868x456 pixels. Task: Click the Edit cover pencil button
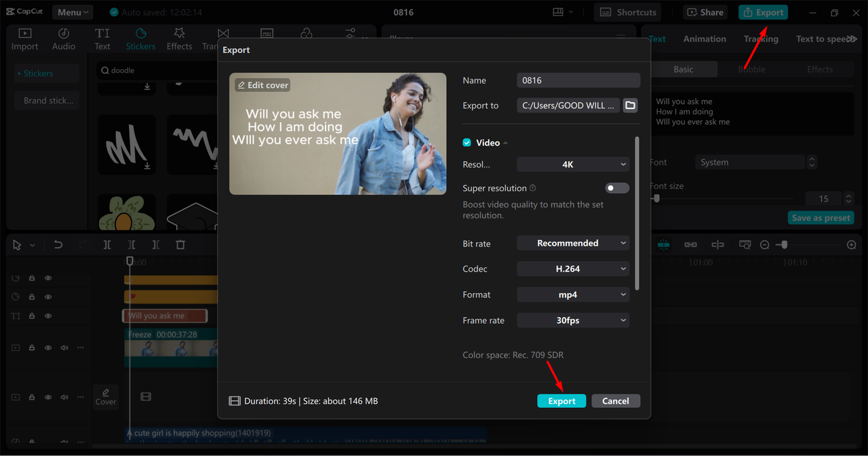pos(262,85)
